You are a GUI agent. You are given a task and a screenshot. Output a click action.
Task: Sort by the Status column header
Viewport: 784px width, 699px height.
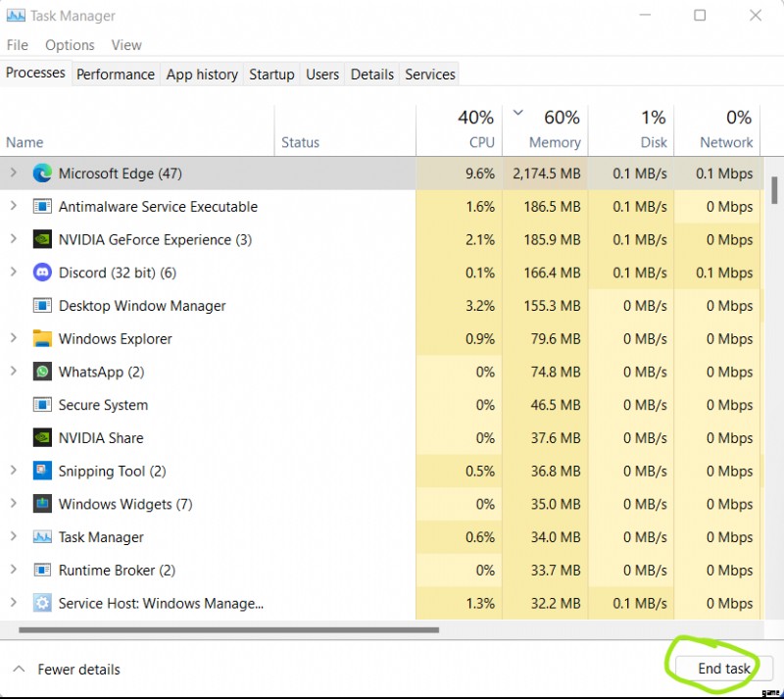click(x=345, y=130)
